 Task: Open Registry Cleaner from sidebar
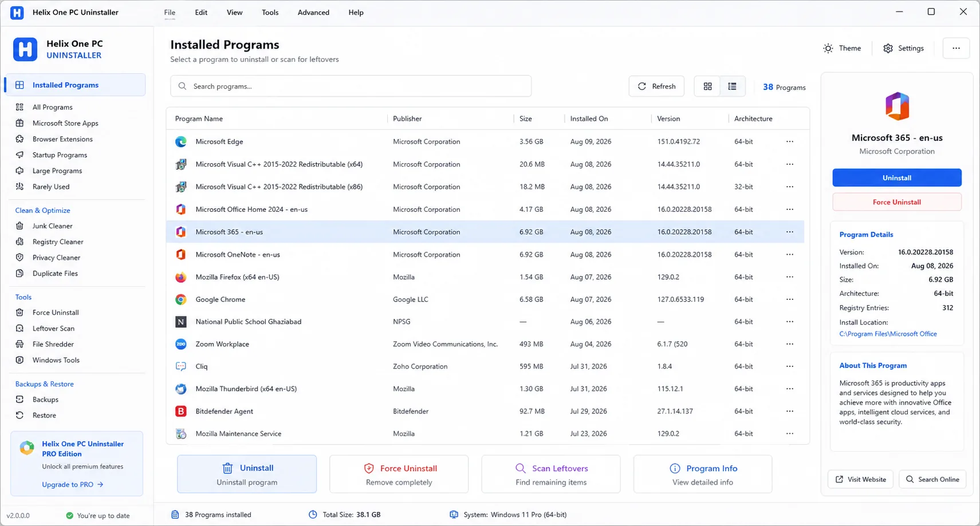(58, 242)
